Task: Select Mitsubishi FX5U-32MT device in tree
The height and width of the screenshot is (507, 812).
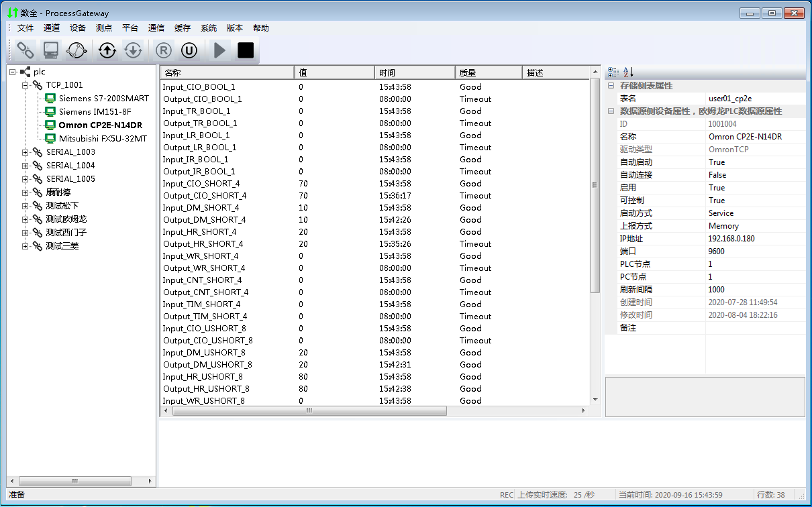Action: pyautogui.click(x=103, y=139)
